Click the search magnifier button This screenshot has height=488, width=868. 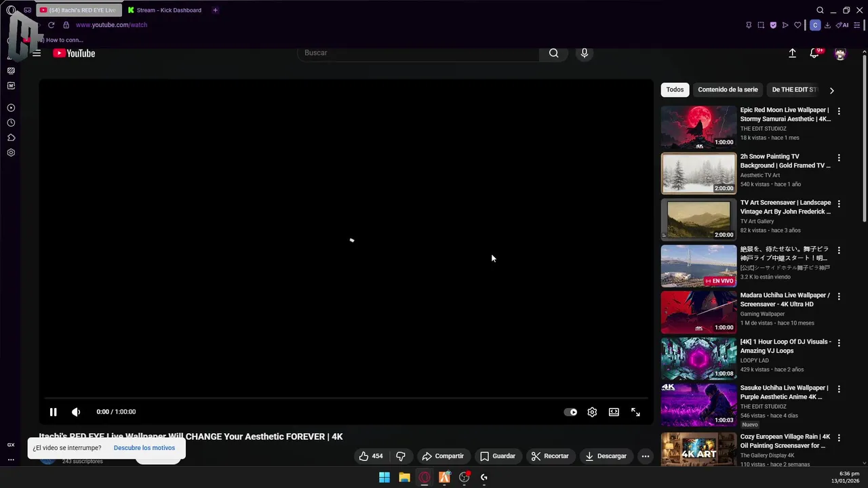coord(554,53)
